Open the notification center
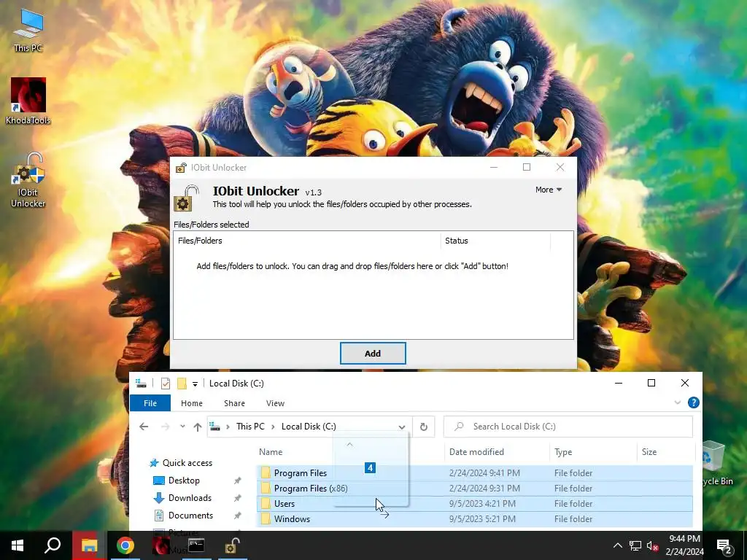This screenshot has width=747, height=560. click(724, 545)
